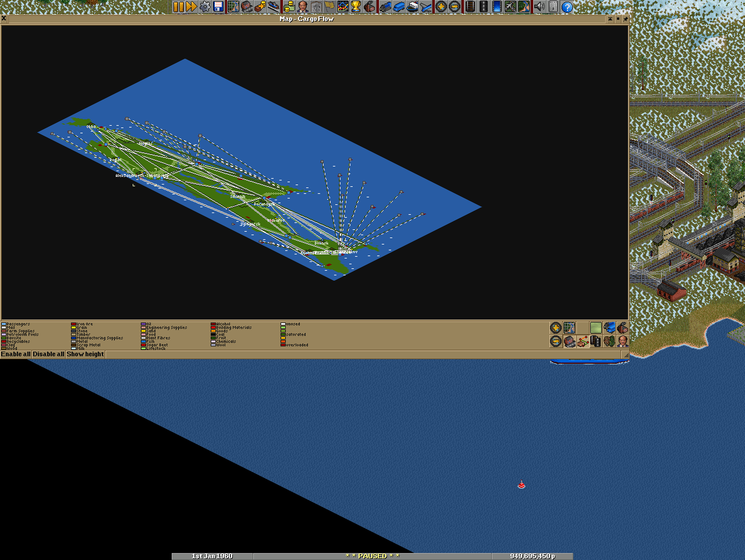Toggle Manufacturing Supplies cargo in legend
Image resolution: width=745 pixels, height=560 pixels.
pyautogui.click(x=97, y=338)
